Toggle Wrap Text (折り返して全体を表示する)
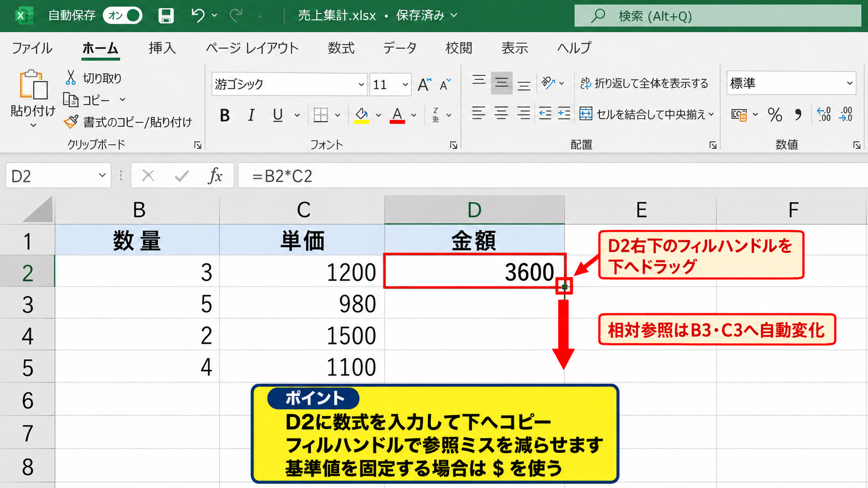Image resolution: width=868 pixels, height=488 pixels. click(644, 83)
